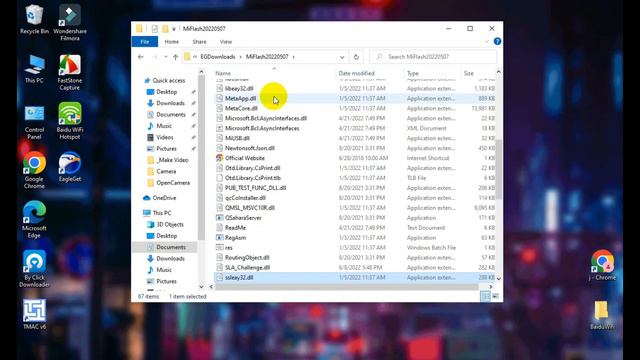Select the ReadMe text document
This screenshot has width=640, height=360.
coord(235,228)
